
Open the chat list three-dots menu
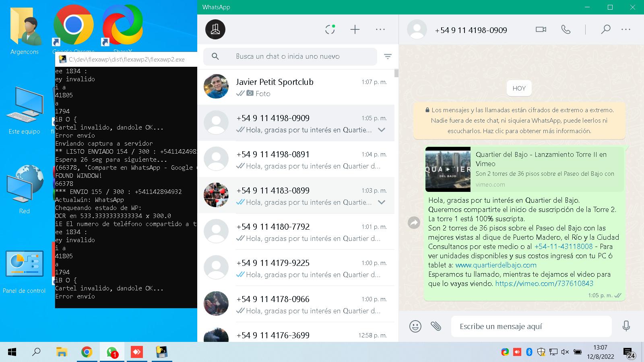tap(380, 29)
